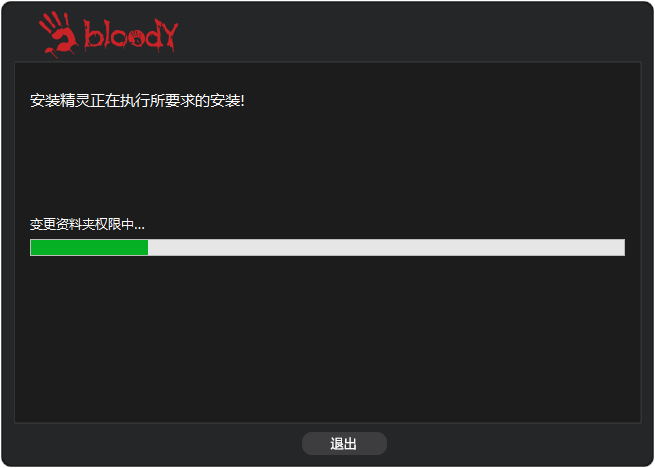The height and width of the screenshot is (468, 655).
Task: Click the status text 变更资料夹权限中...
Action: click(81, 224)
